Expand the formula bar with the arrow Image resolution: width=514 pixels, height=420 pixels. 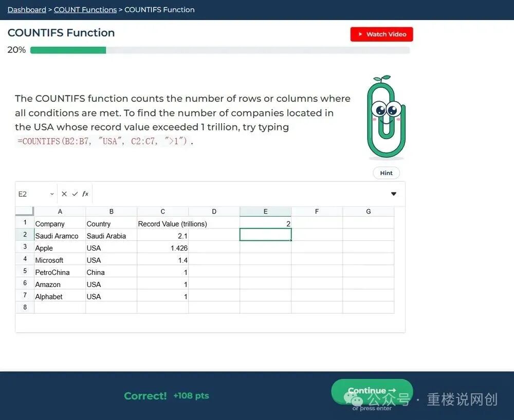[394, 194]
